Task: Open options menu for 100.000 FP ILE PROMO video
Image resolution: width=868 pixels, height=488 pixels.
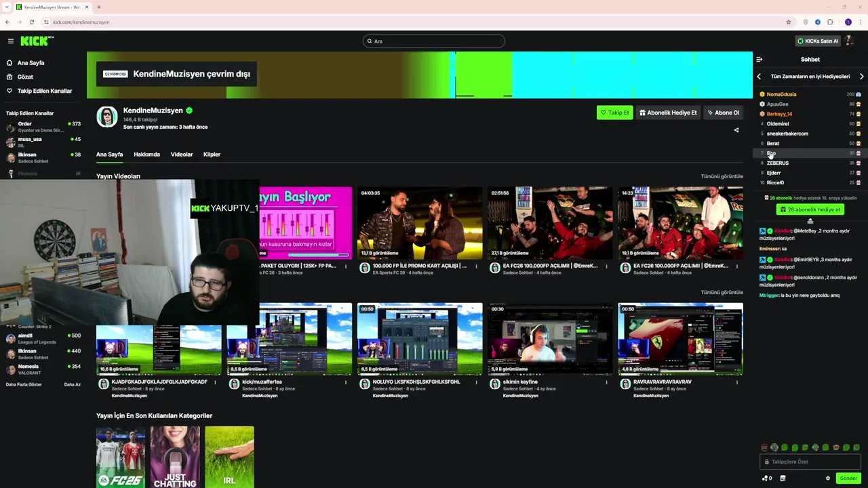Action: 476,266
